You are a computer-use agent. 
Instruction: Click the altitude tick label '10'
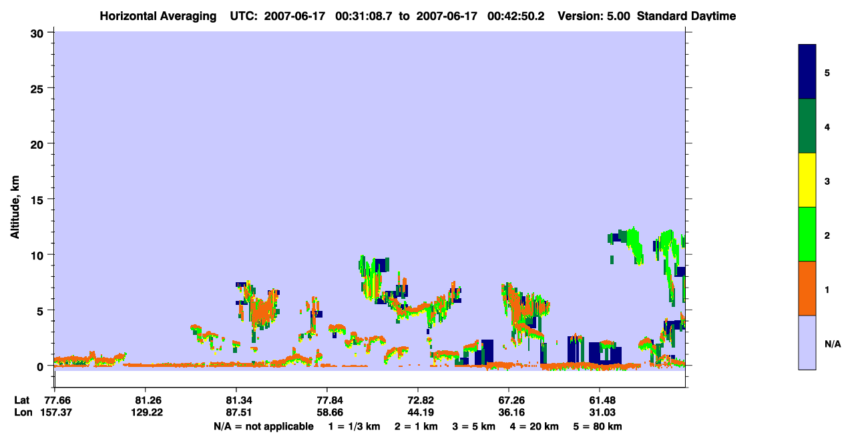point(39,255)
